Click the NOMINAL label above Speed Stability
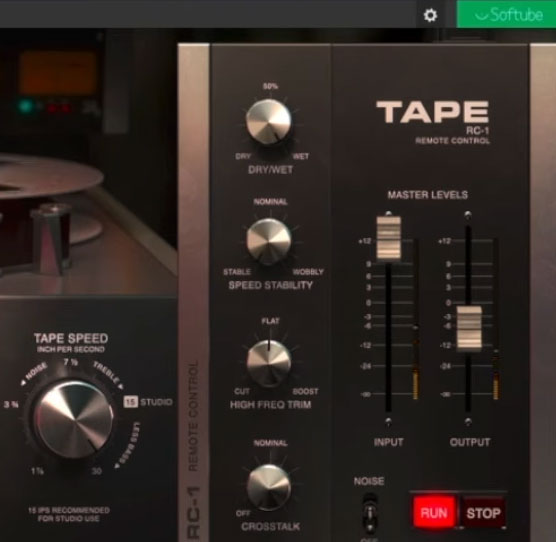556x542 pixels. pyautogui.click(x=271, y=202)
